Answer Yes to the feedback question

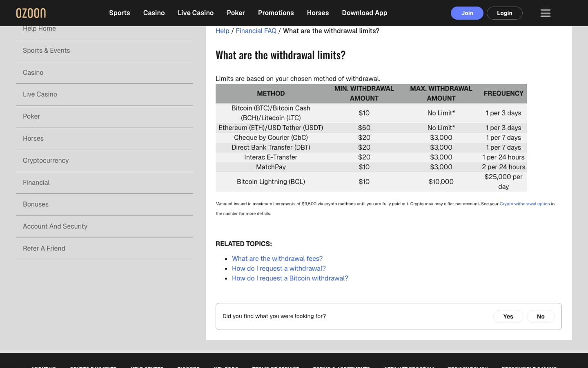point(508,316)
